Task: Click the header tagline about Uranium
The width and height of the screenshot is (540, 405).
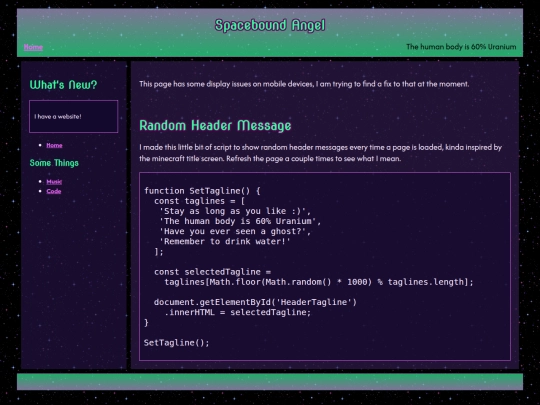Action: point(461,46)
